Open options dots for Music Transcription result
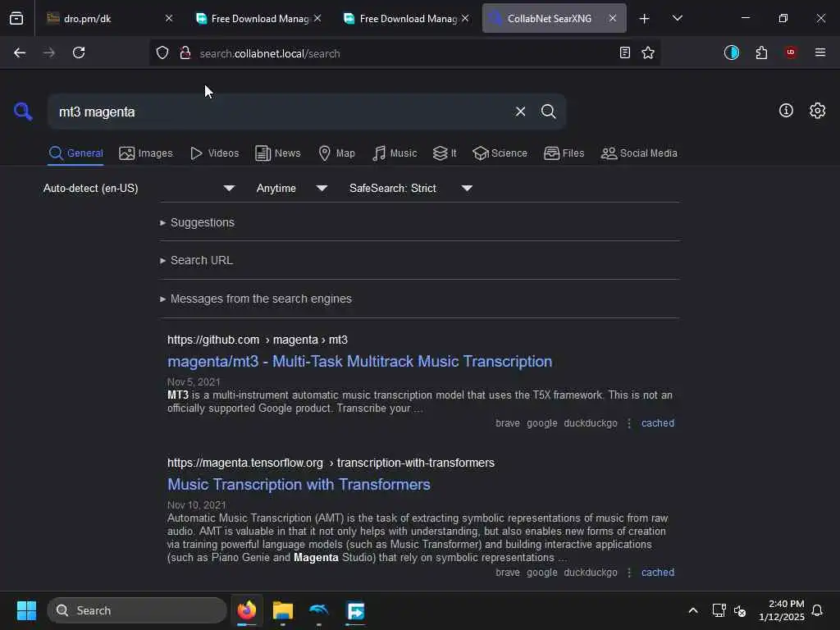Image resolution: width=840 pixels, height=630 pixels. pyautogui.click(x=629, y=573)
